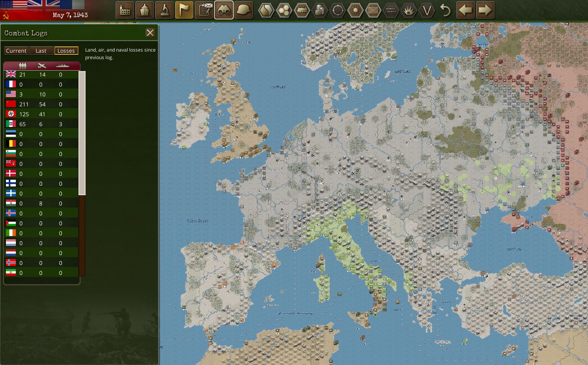Click the undo curved arrow
The height and width of the screenshot is (365, 588).
coord(446,10)
